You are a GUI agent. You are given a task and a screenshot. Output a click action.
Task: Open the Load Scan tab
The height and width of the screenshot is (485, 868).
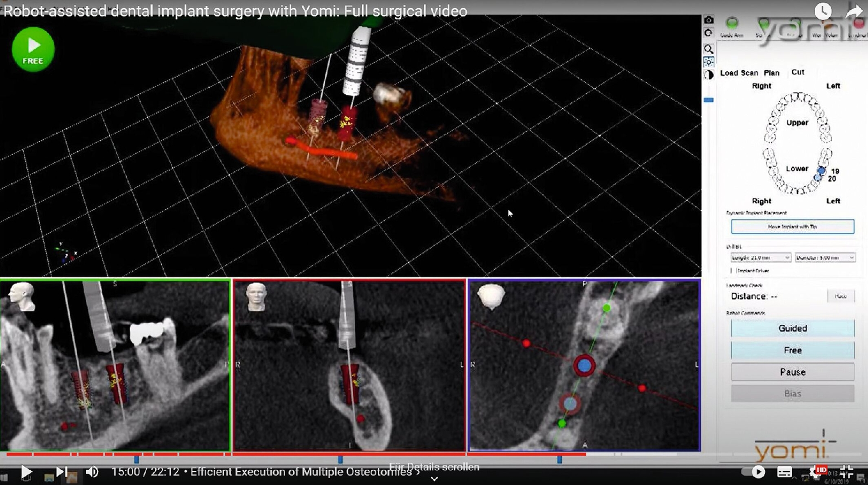pos(739,73)
